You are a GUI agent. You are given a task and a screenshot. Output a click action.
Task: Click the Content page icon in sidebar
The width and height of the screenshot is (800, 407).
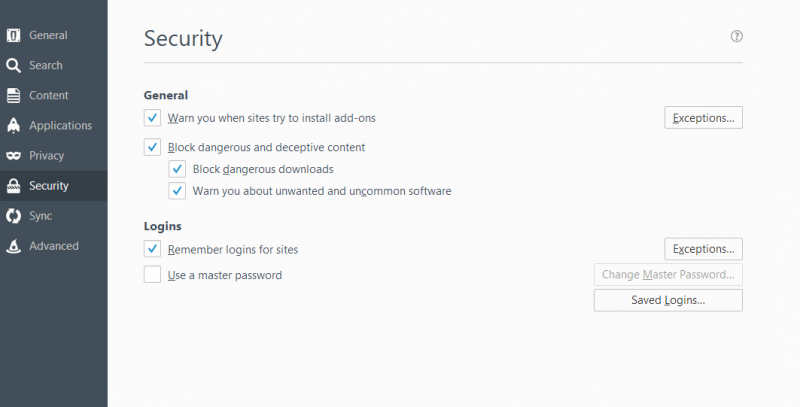[13, 96]
